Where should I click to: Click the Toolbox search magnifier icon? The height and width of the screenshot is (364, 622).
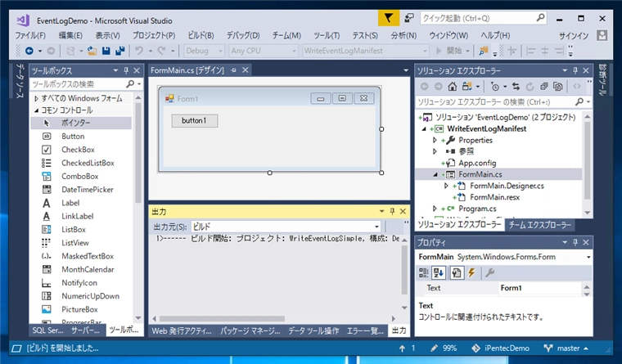click(x=130, y=84)
